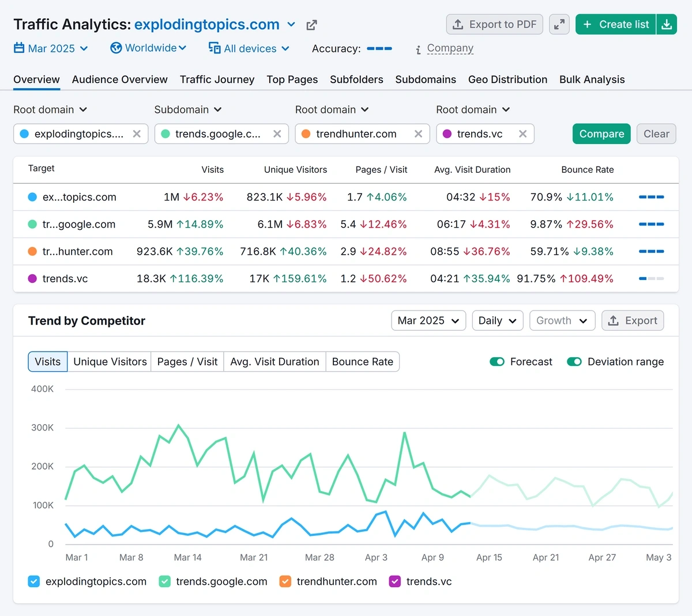Click accuracy indicator in tr...hunter.com row
The width and height of the screenshot is (692, 616).
651,251
